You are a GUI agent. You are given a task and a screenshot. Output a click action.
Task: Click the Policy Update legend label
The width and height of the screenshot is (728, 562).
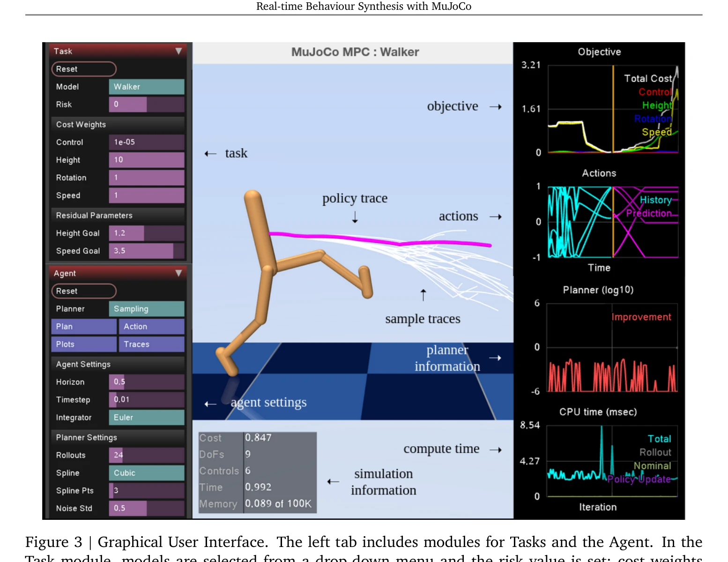coord(639,479)
